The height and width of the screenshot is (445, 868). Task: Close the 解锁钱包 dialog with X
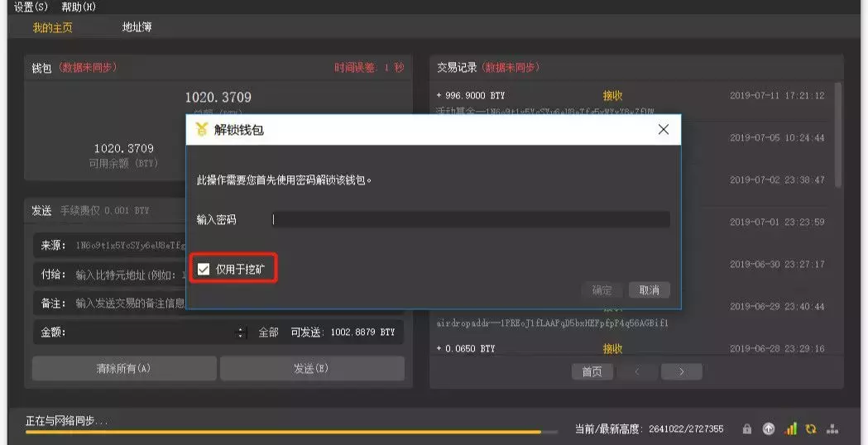tap(663, 130)
